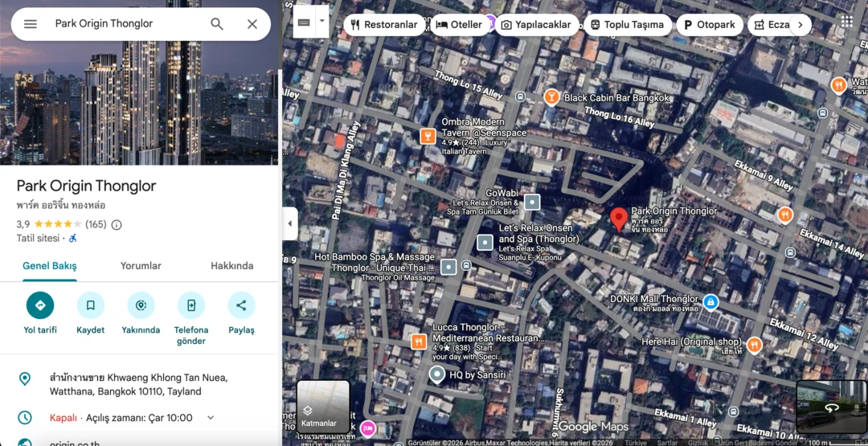Open the 165 reviews count link

pos(96,224)
